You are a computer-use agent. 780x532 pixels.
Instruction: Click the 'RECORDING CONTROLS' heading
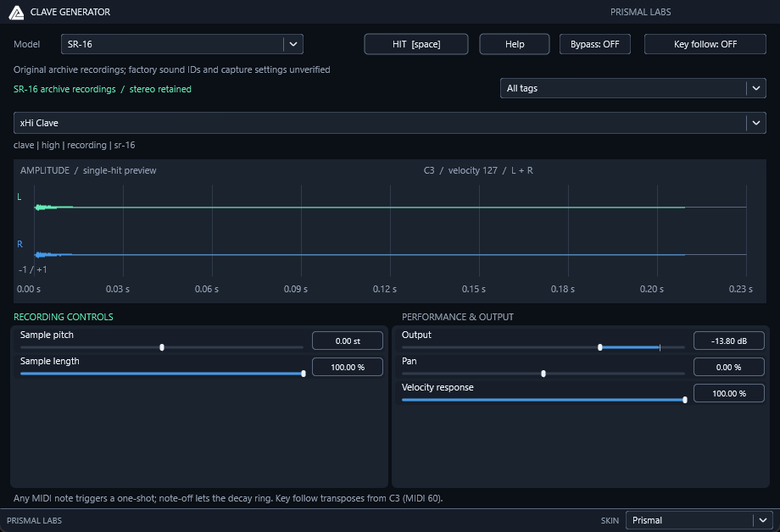coord(64,317)
